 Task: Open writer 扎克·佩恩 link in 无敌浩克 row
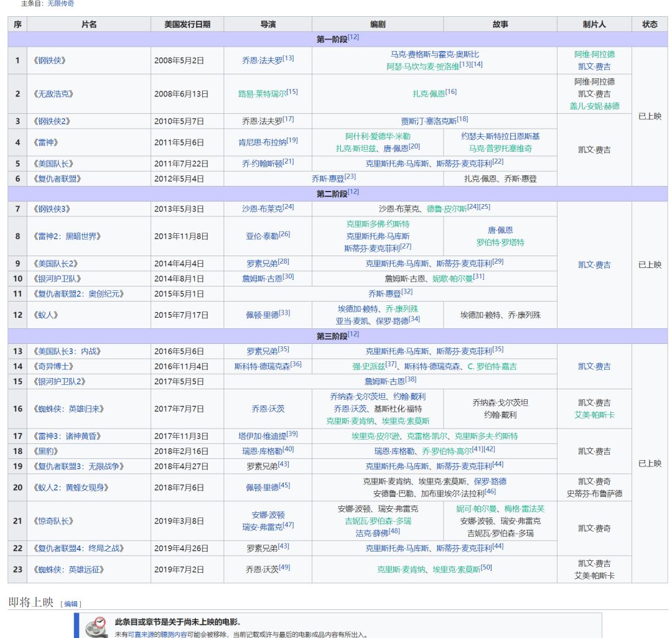pyautogui.click(x=429, y=94)
